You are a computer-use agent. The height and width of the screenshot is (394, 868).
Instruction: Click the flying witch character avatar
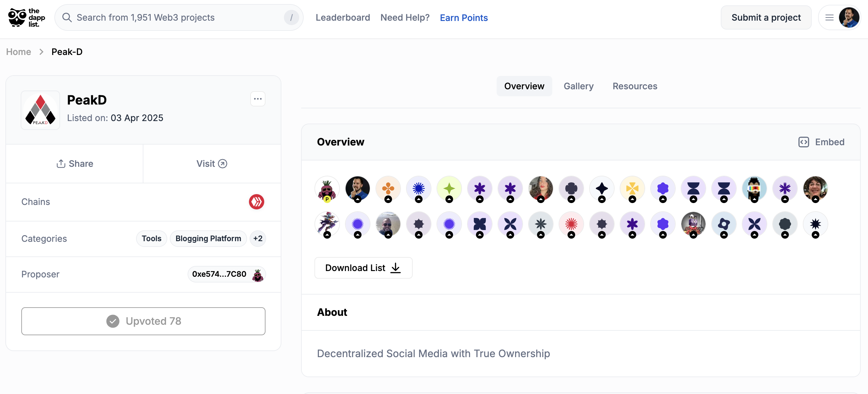click(x=327, y=224)
